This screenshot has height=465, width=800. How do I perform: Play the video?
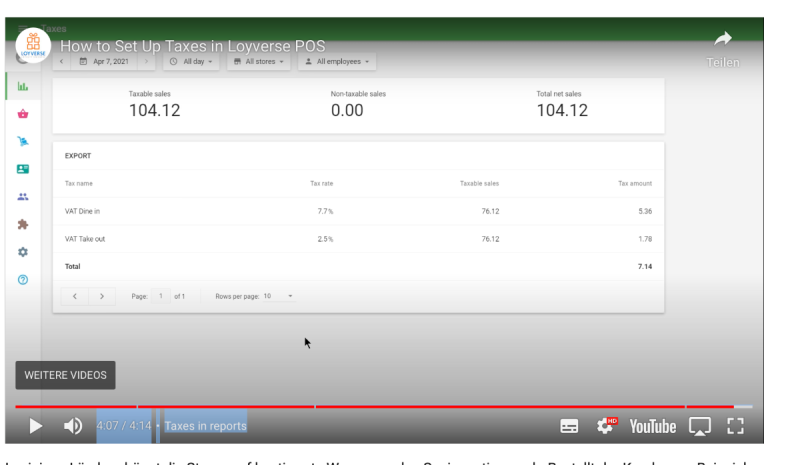36,426
